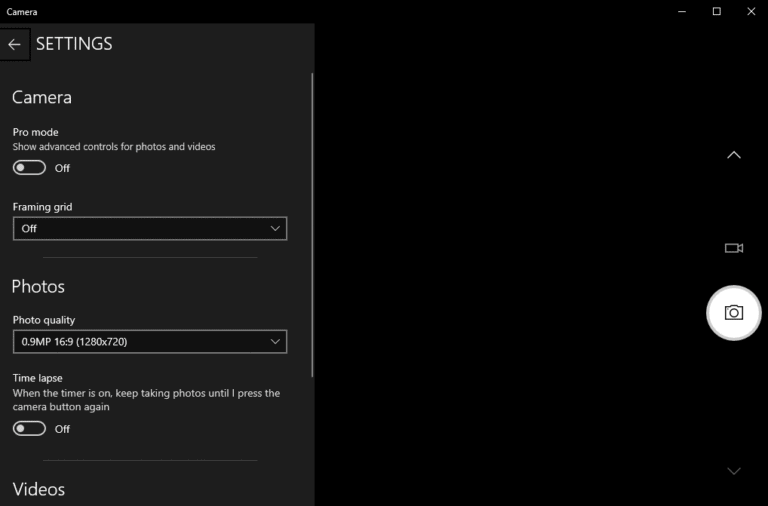Enable the Pro mode toggle
Screen dimensions: 768x506
[29, 168]
